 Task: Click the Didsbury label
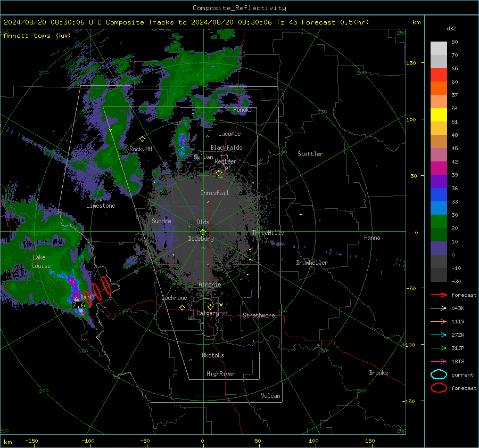[201, 239]
